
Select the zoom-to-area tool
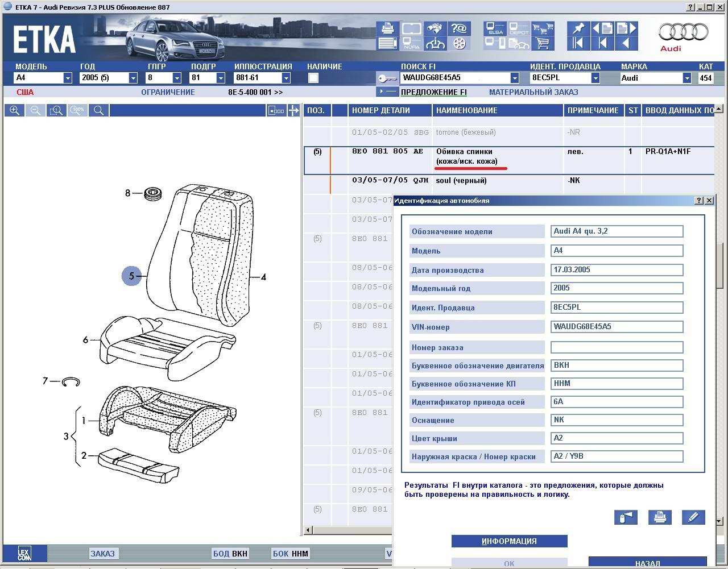[x=57, y=110]
